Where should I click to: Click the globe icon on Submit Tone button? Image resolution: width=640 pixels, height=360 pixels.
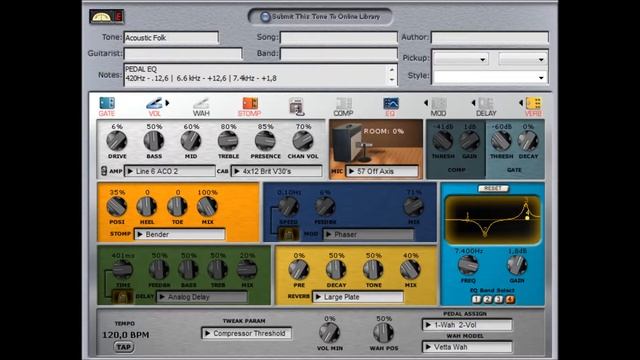coord(265,17)
